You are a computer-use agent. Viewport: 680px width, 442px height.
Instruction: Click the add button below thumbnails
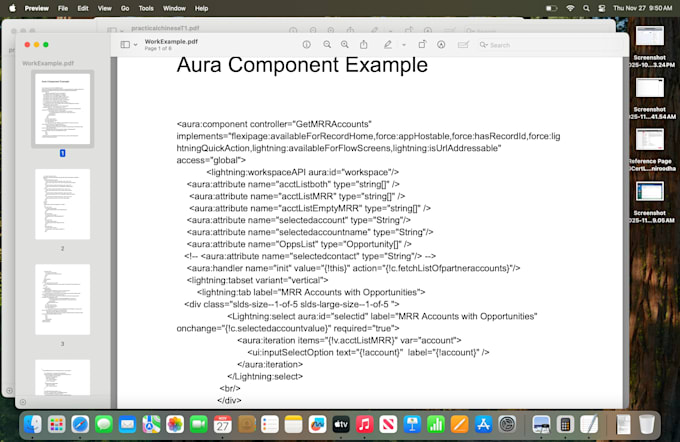click(x=23, y=402)
